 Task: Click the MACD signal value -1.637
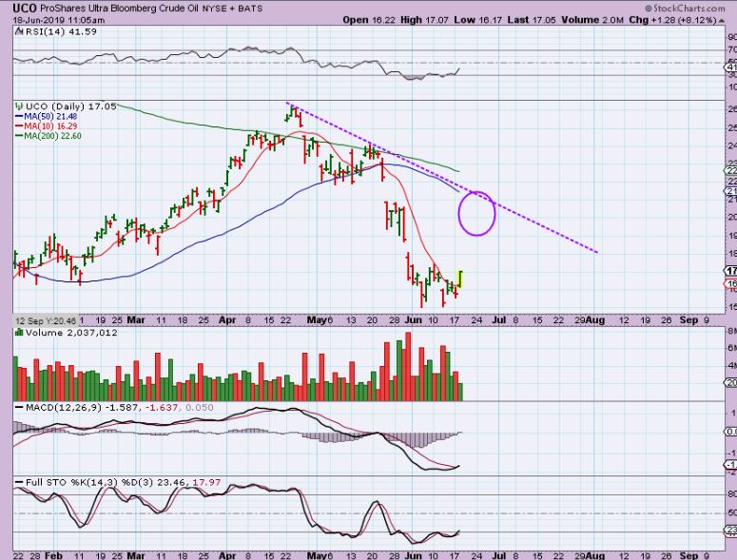(x=162, y=408)
